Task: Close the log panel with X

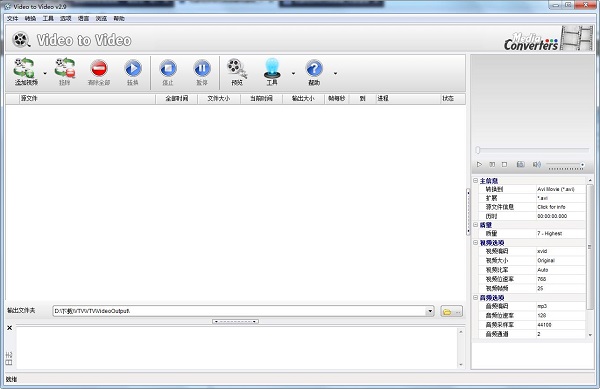Action: 10,328
